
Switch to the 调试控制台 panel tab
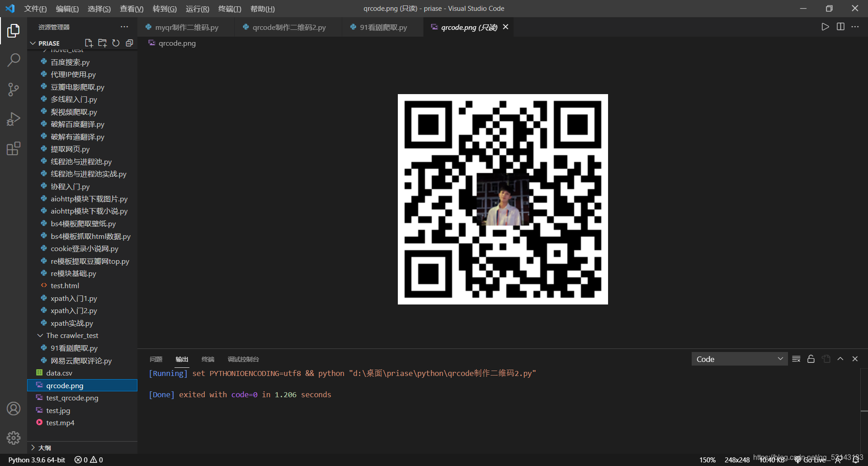(x=243, y=359)
